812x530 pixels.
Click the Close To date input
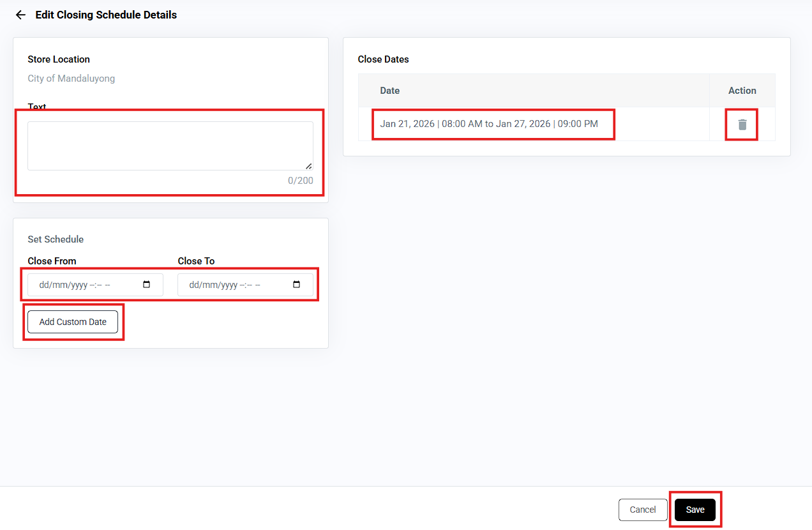click(245, 285)
